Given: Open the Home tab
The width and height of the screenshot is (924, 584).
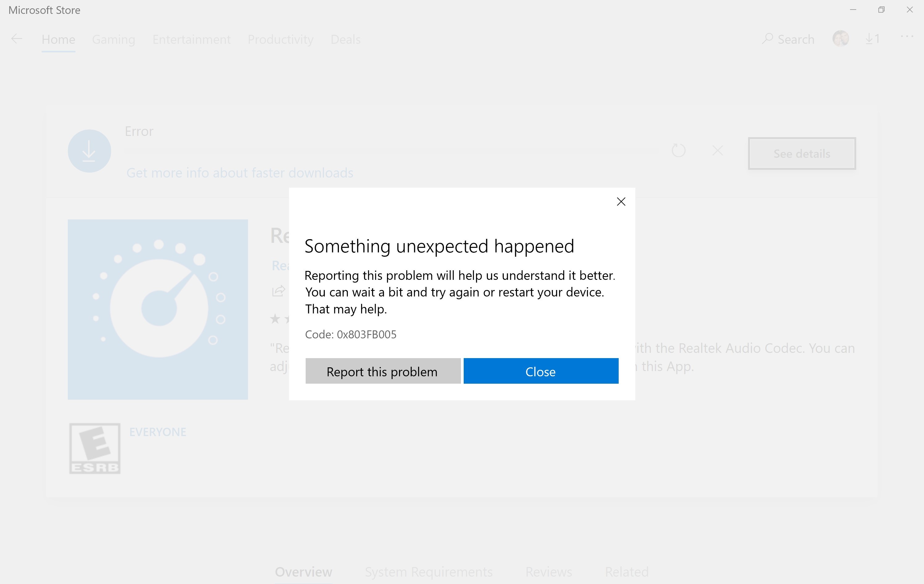Looking at the screenshot, I should pos(58,39).
